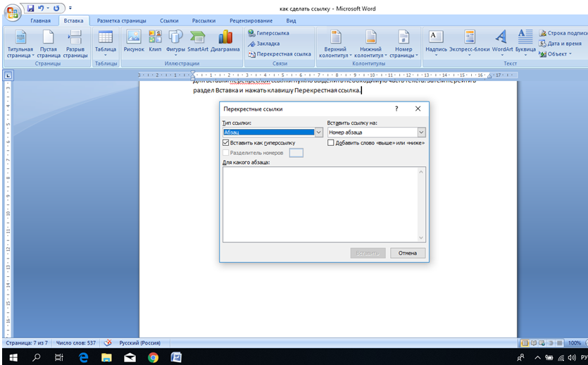This screenshot has width=588, height=365.
Task: Click the proofing errors status icon
Action: [108, 343]
